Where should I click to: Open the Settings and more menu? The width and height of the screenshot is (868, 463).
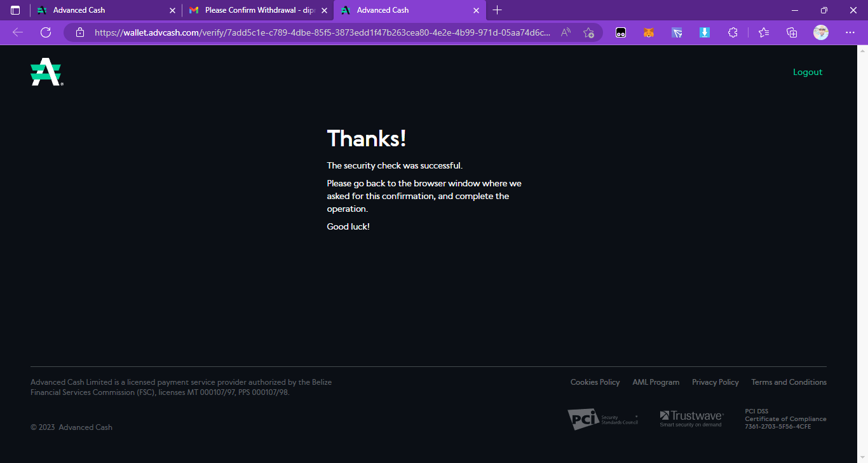pyautogui.click(x=850, y=32)
